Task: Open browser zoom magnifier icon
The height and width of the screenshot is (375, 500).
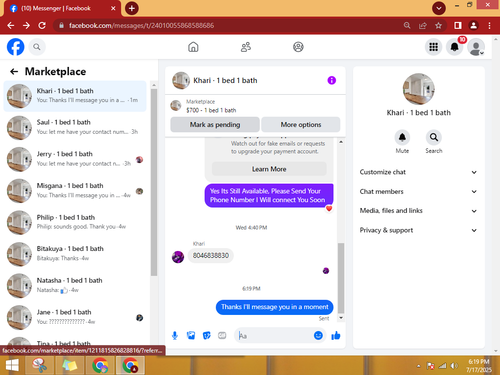Action: tap(407, 25)
